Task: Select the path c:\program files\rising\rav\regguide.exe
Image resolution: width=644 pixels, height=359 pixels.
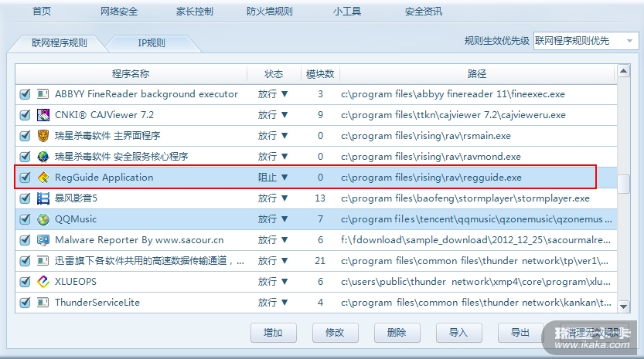Action: coord(431,178)
